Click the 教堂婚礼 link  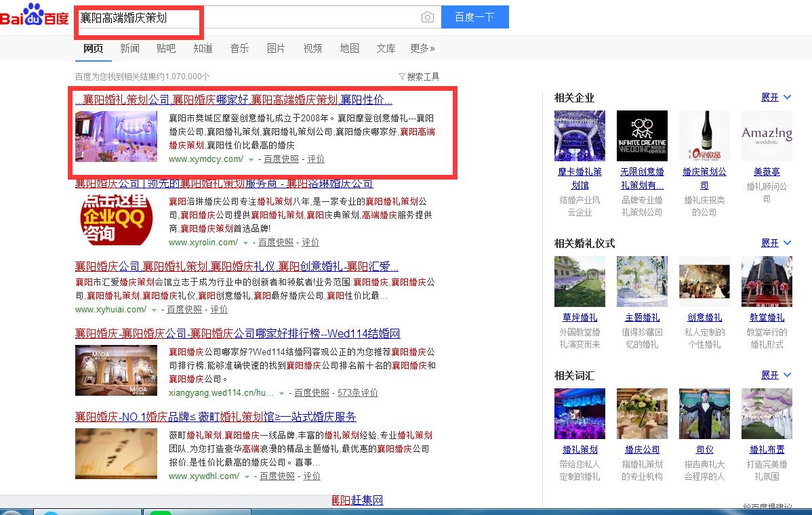click(767, 317)
